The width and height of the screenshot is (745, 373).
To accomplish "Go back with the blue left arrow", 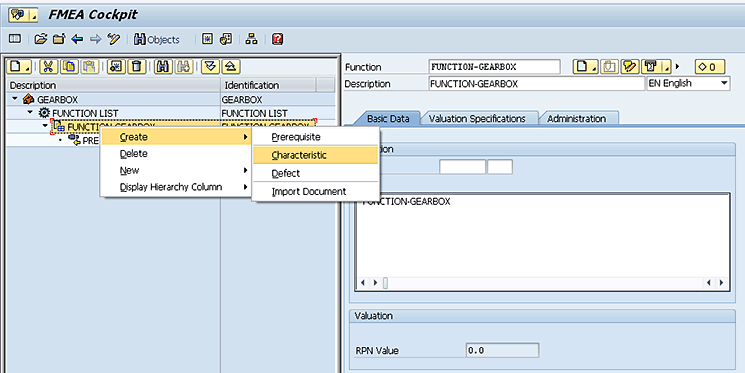I will pos(77,39).
